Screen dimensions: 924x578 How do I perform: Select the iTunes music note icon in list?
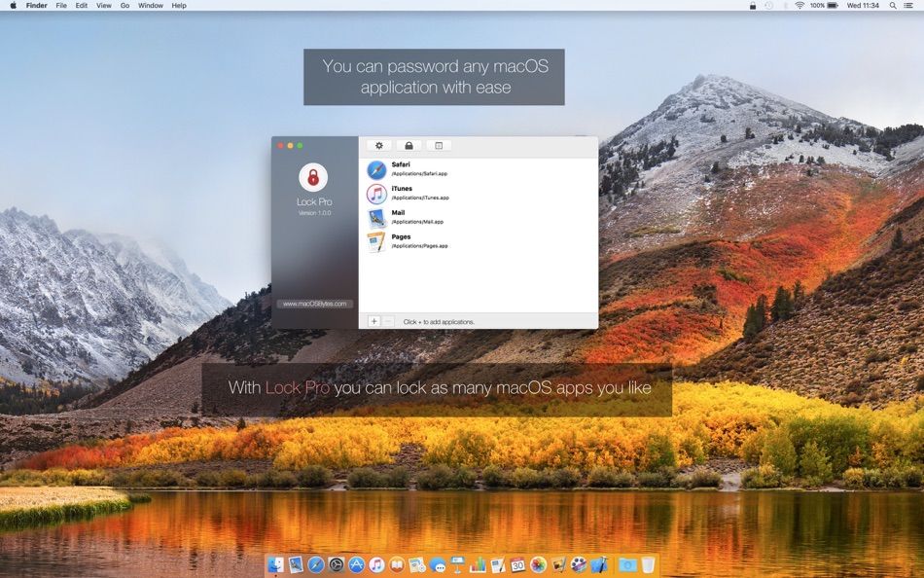(376, 194)
